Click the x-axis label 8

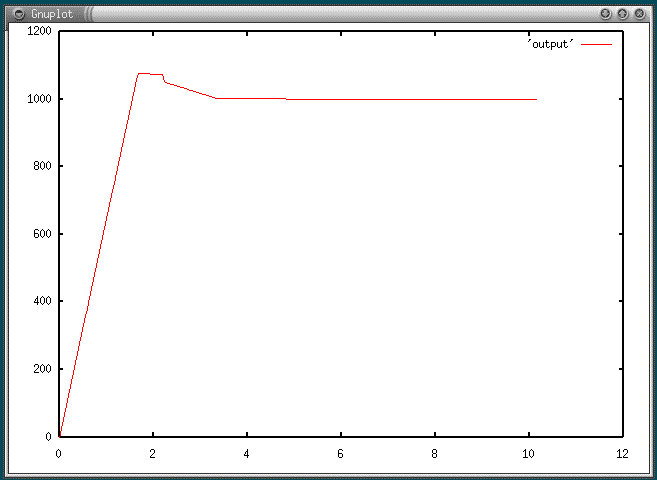tap(435, 454)
